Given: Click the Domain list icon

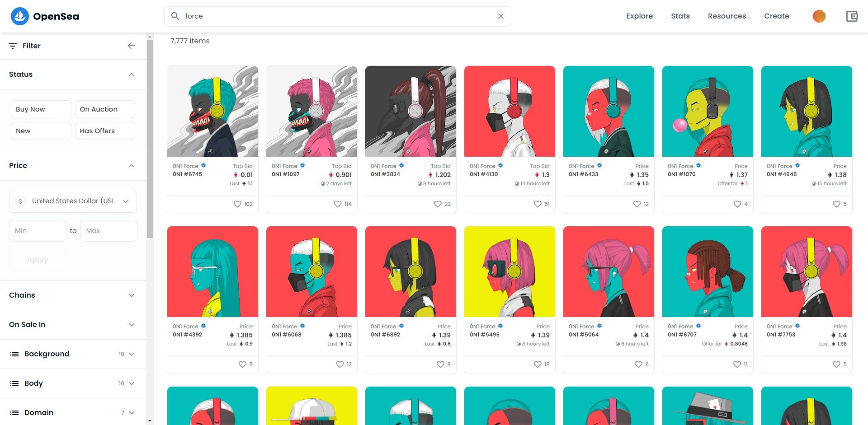Looking at the screenshot, I should (x=14, y=413).
